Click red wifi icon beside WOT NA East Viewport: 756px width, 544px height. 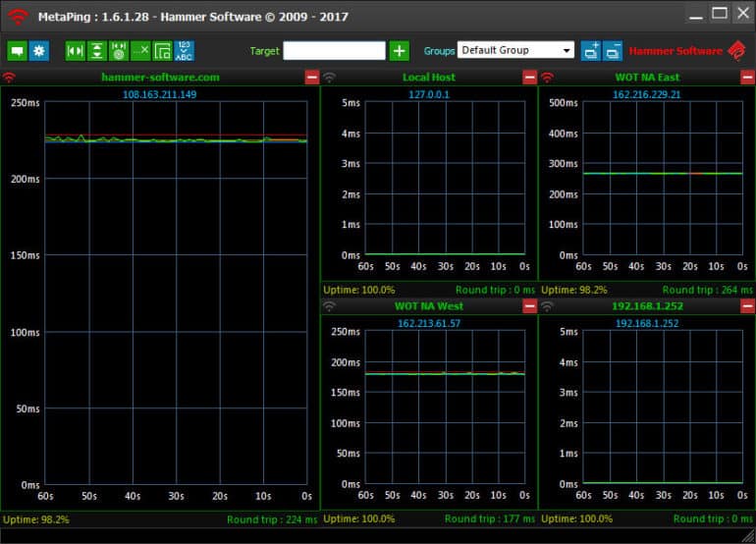pyautogui.click(x=547, y=78)
